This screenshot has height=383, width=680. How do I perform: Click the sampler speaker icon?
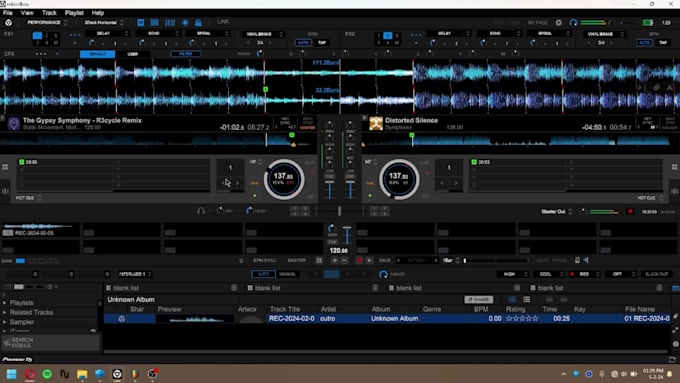point(586,260)
